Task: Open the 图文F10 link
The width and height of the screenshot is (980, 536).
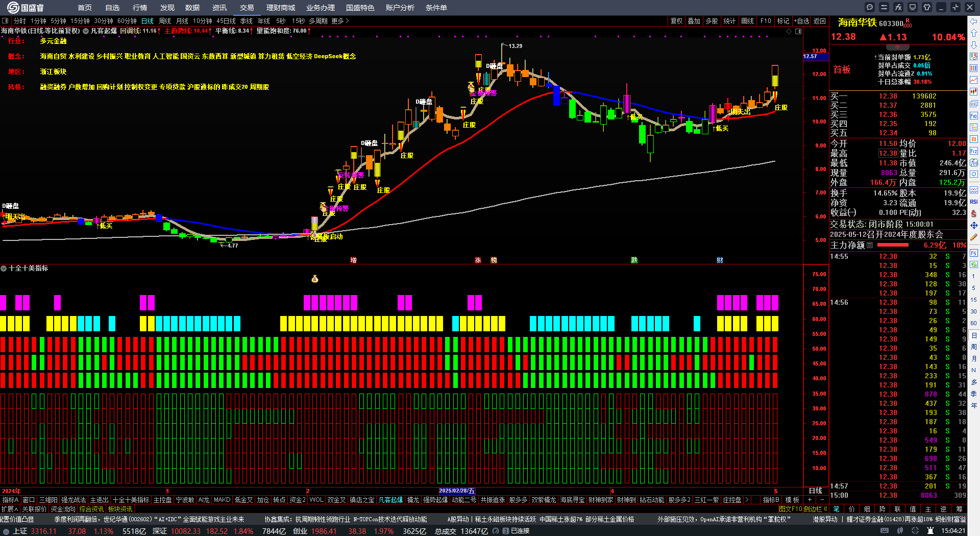Action: click(791, 509)
